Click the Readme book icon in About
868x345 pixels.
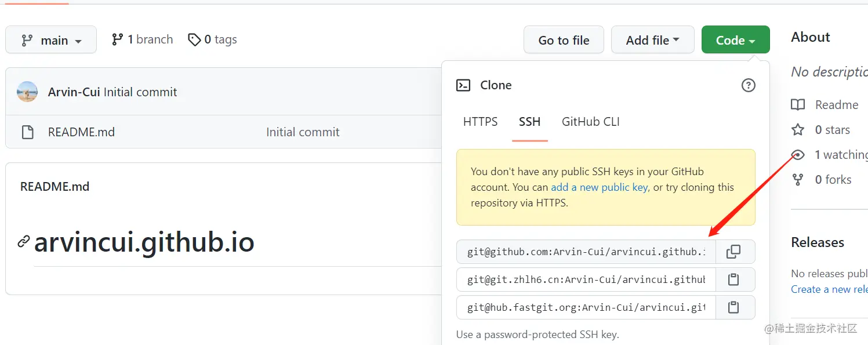coord(798,105)
